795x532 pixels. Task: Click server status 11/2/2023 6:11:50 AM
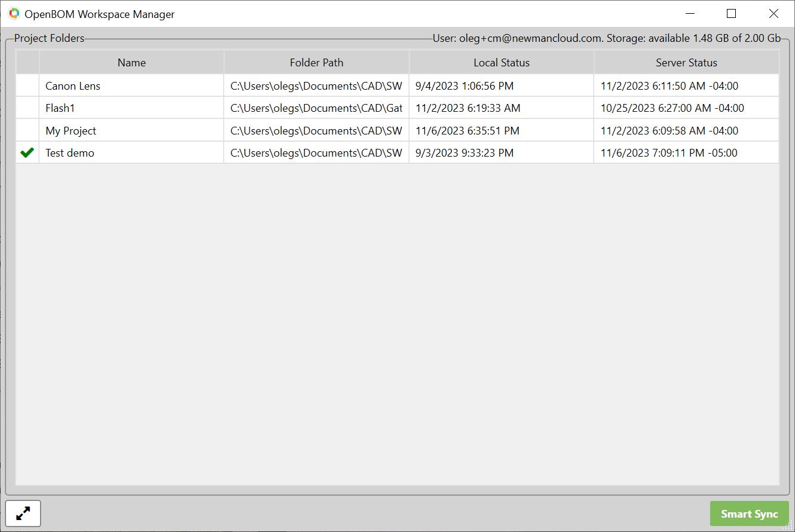click(669, 86)
